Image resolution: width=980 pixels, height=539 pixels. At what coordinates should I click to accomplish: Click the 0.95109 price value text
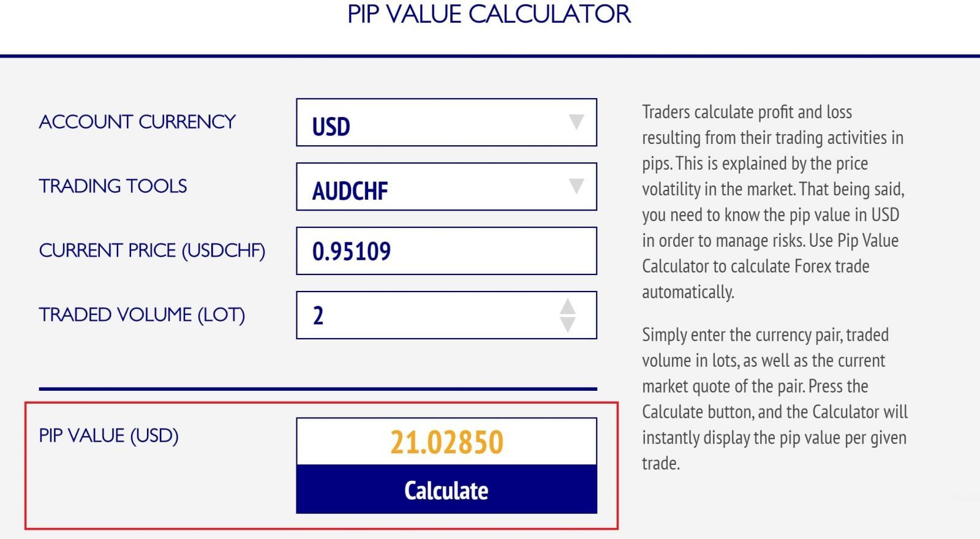pyautogui.click(x=352, y=251)
